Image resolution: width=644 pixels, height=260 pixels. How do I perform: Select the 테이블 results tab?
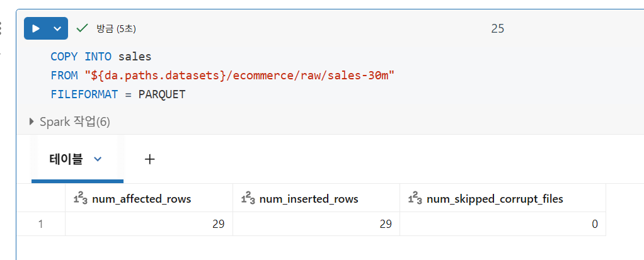[x=66, y=159]
